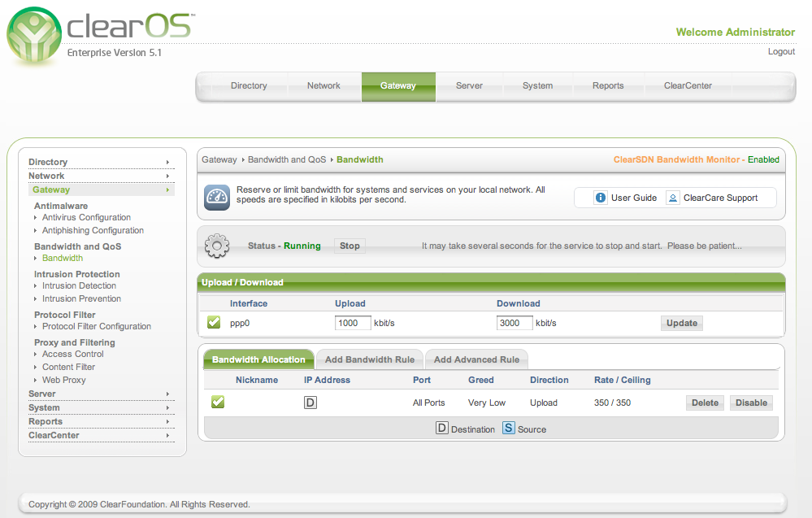Click the Destination D legend icon

click(442, 429)
